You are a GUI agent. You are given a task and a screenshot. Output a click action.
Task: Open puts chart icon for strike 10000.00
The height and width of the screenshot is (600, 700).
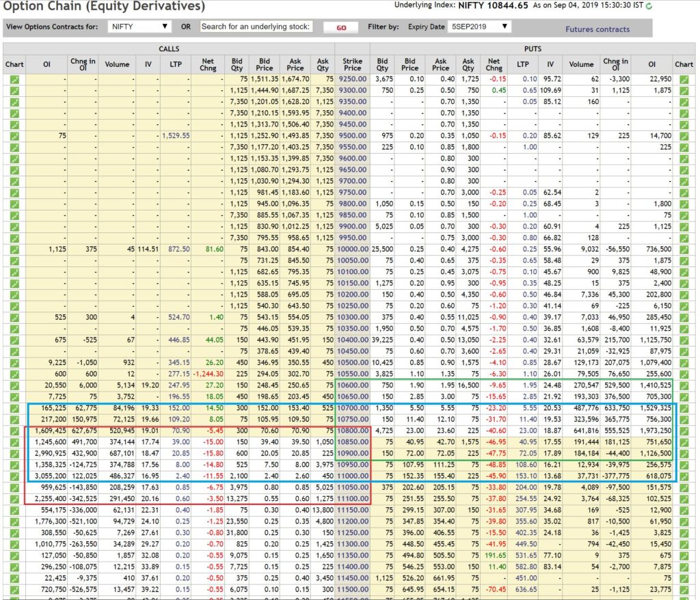[684, 249]
